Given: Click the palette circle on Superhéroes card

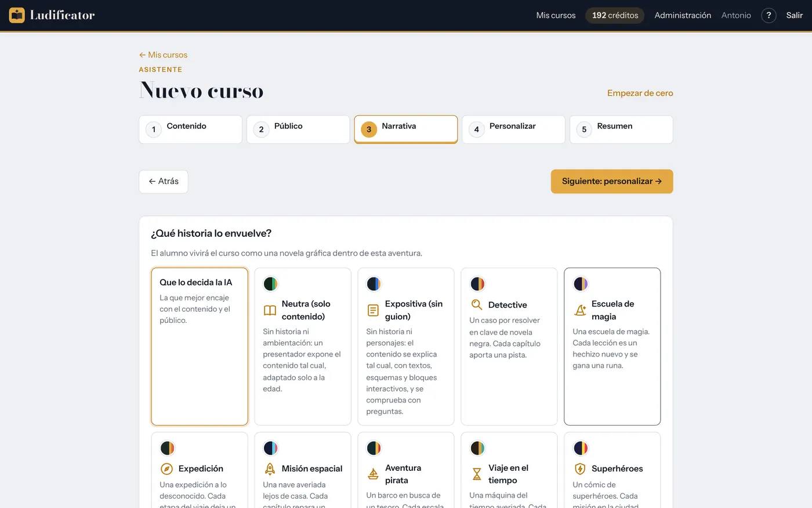Looking at the screenshot, I should pyautogui.click(x=581, y=448).
